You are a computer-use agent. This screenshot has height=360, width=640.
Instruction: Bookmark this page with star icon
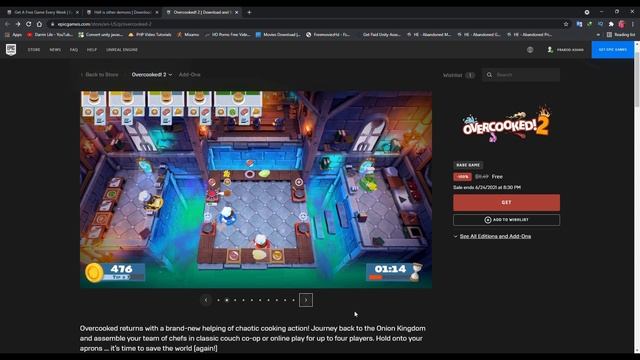566,24
